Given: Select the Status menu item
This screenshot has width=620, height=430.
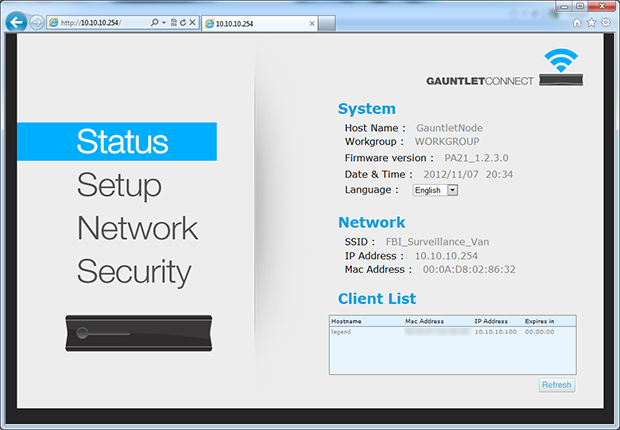Looking at the screenshot, I should pos(122,142).
